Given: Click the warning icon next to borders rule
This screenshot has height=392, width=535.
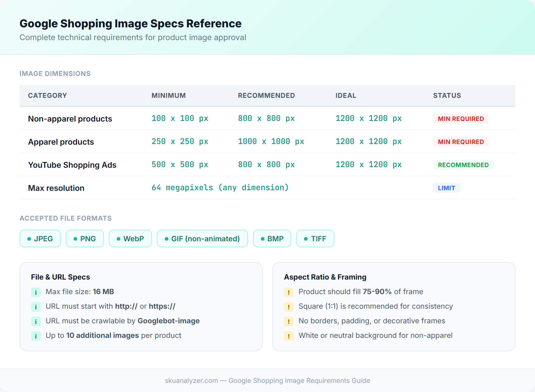Looking at the screenshot, I should point(288,321).
